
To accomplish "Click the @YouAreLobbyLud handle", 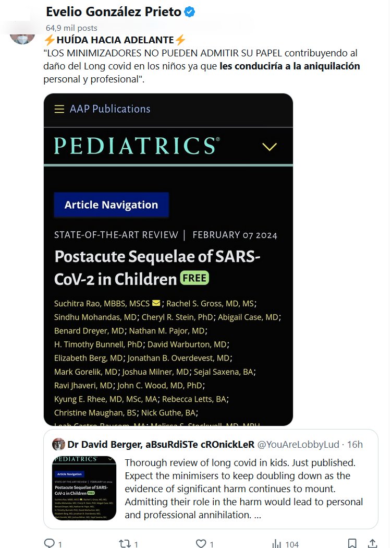I will pos(298,445).
